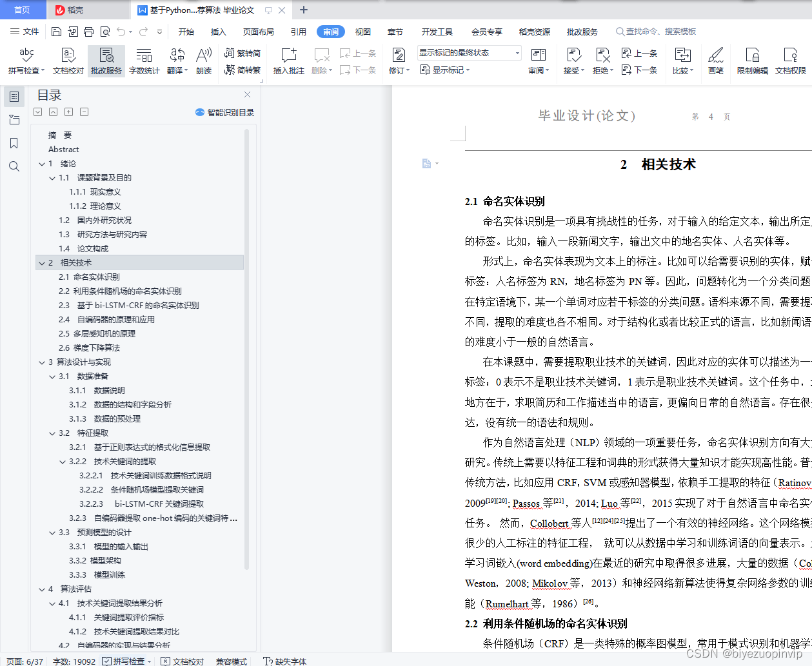Collapse the 1.1 课题背景及目的 node

point(52,178)
